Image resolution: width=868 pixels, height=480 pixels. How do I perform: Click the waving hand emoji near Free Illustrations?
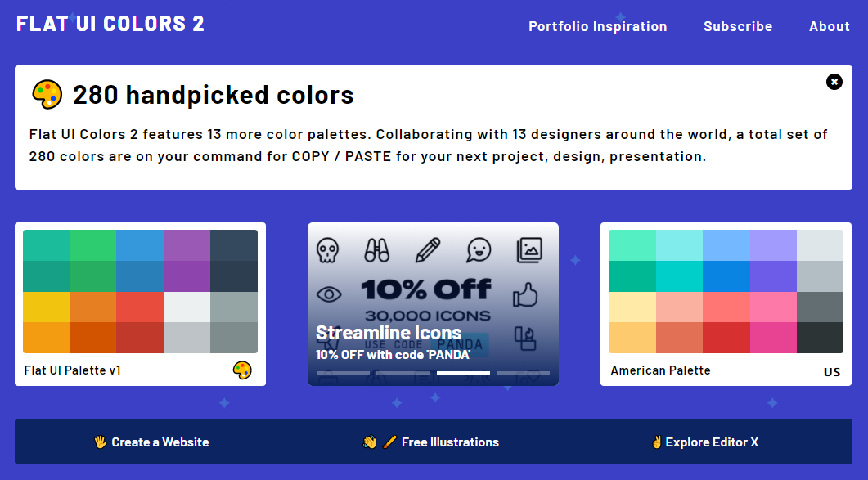point(371,442)
